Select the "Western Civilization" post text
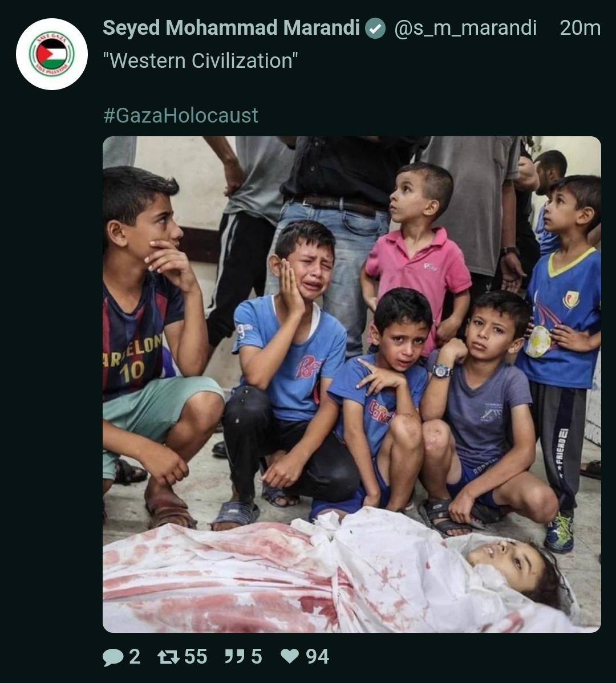 [200, 61]
